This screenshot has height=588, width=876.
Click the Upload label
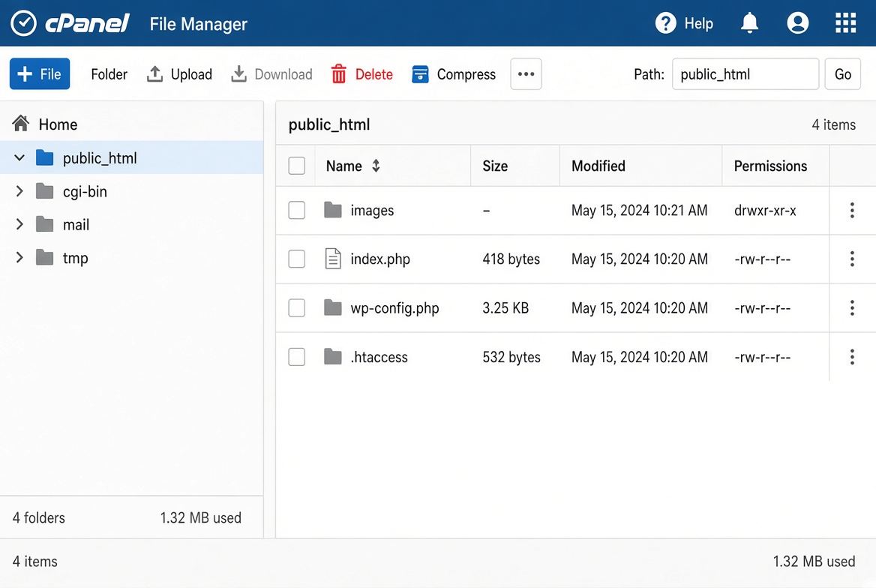[x=191, y=74]
